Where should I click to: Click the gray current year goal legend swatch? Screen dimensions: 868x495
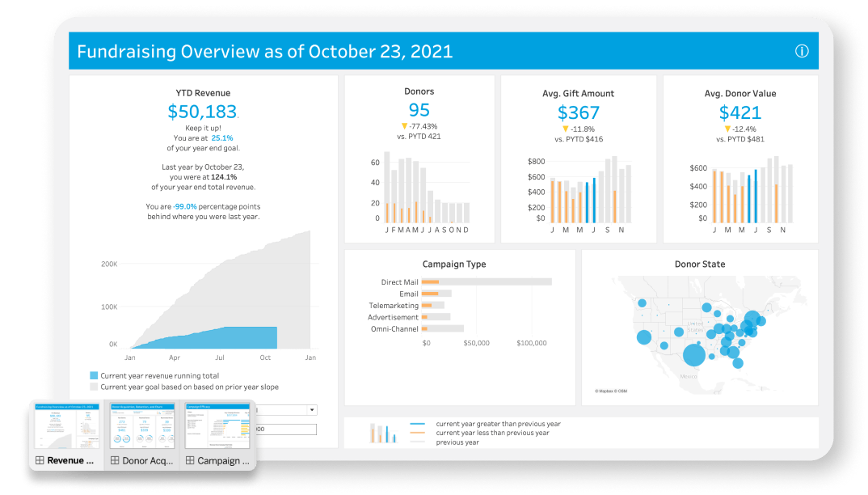coord(94,387)
